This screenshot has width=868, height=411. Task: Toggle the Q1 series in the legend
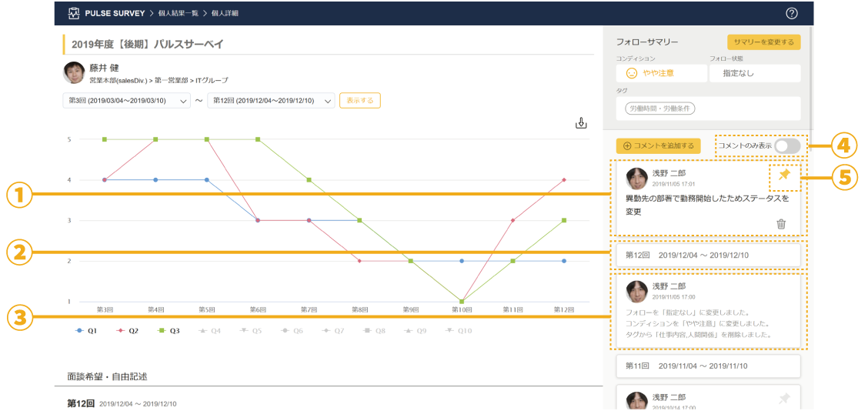[x=86, y=330]
